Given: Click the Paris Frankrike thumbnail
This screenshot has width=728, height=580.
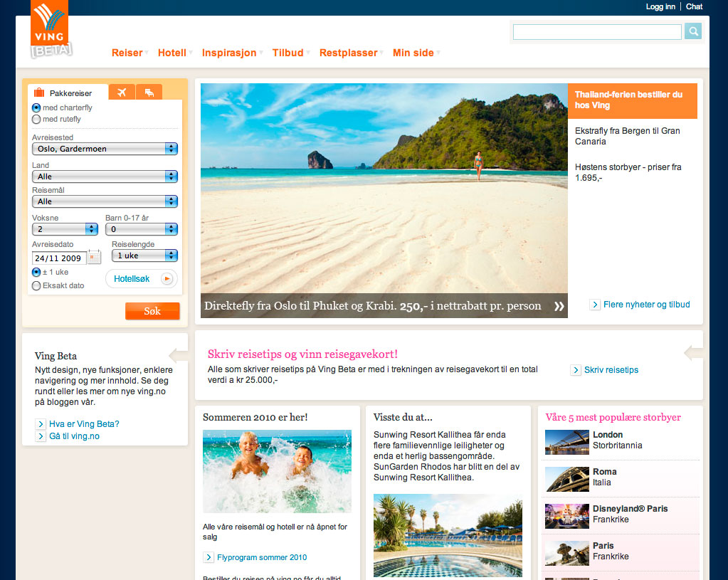Looking at the screenshot, I should click(567, 553).
